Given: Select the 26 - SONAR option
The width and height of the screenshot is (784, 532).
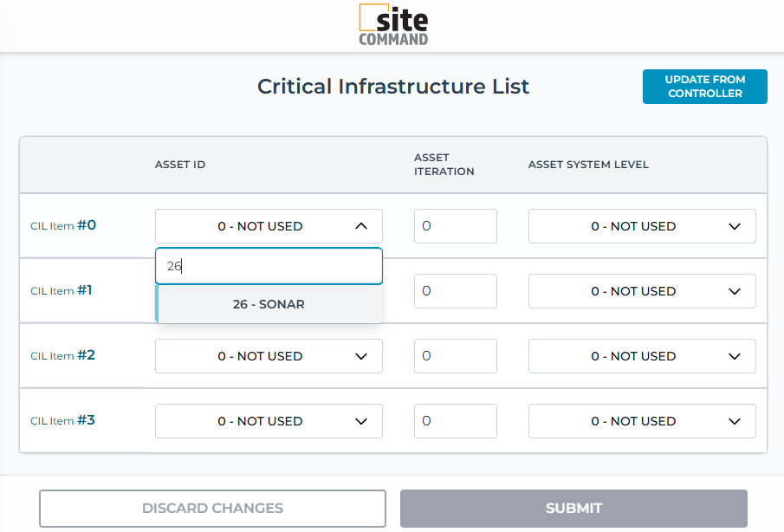Looking at the screenshot, I should 269,304.
